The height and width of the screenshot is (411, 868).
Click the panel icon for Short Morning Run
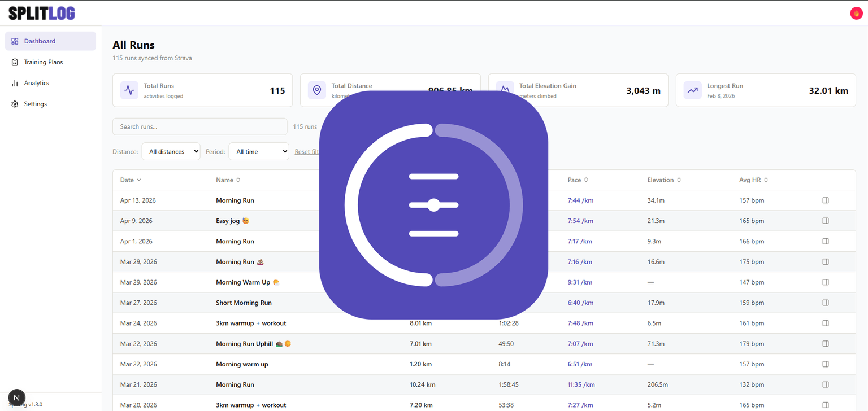point(825,303)
